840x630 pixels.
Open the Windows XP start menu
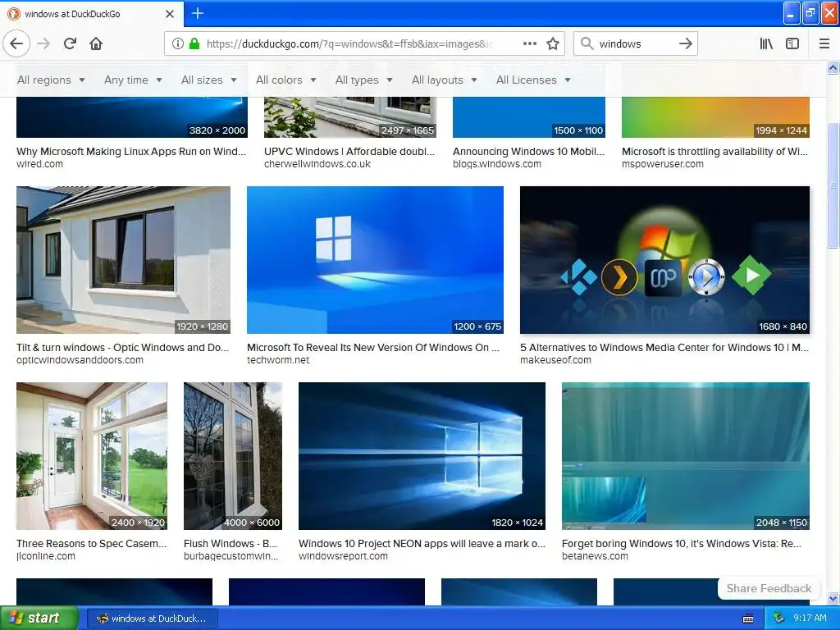(39, 619)
